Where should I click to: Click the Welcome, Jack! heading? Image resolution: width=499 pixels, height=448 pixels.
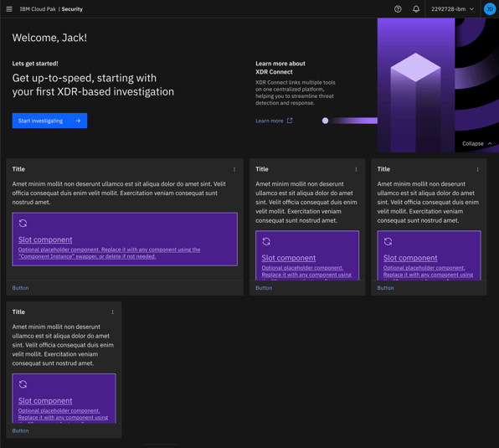(49, 38)
